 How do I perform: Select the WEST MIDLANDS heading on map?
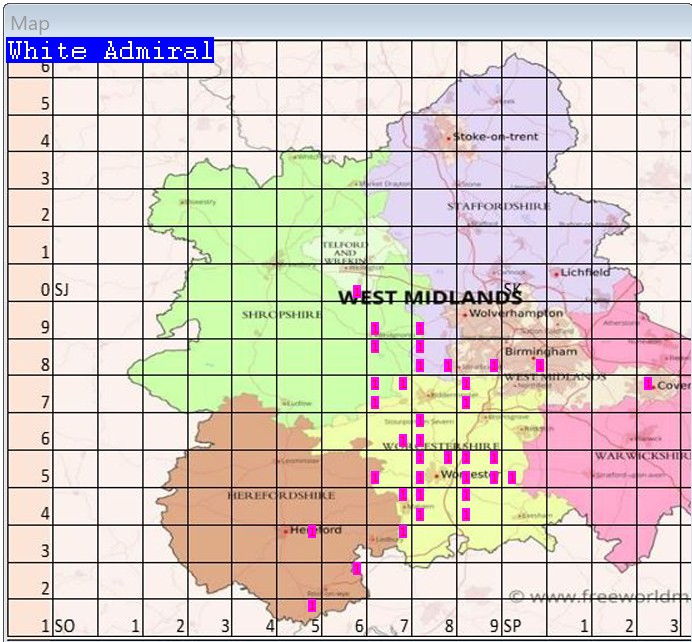[x=430, y=297]
